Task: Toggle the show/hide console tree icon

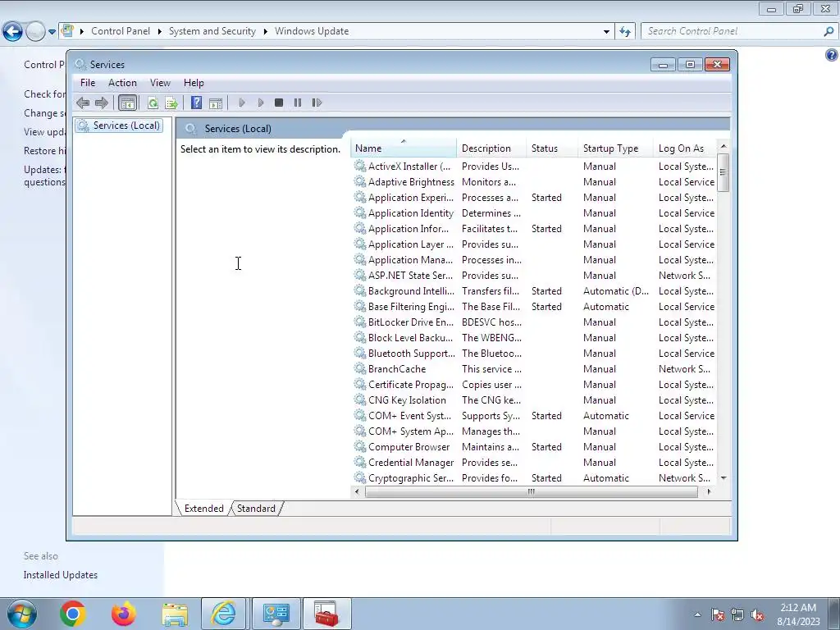Action: [x=127, y=103]
